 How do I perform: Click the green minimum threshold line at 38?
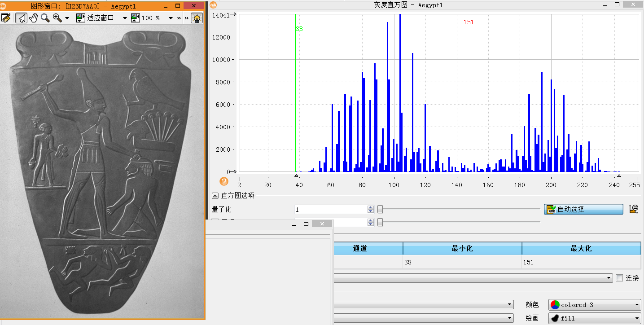[x=295, y=92]
